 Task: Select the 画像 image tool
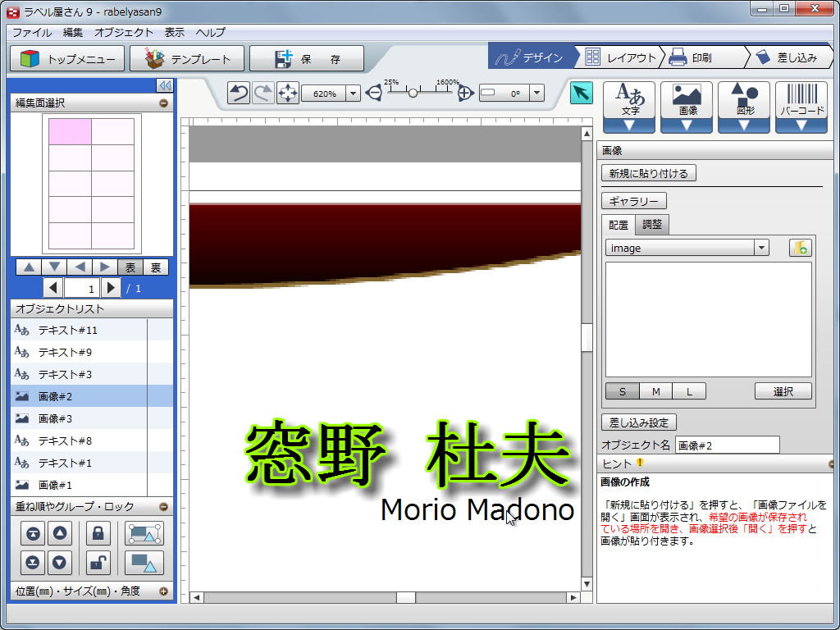pyautogui.click(x=687, y=100)
